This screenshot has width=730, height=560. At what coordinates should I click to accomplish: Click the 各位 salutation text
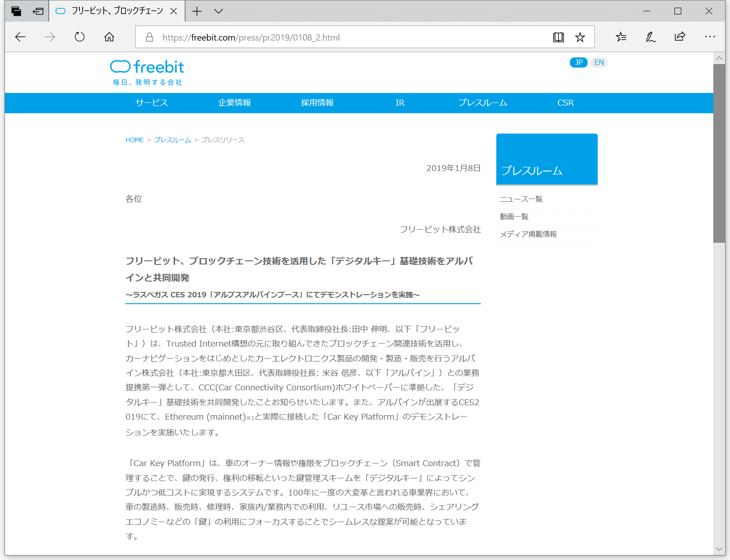[x=134, y=199]
